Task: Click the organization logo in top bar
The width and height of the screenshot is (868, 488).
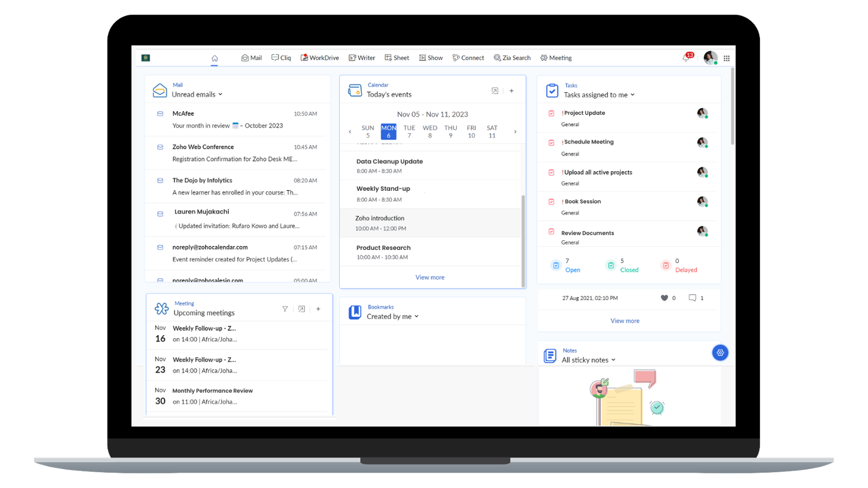Action: [146, 58]
